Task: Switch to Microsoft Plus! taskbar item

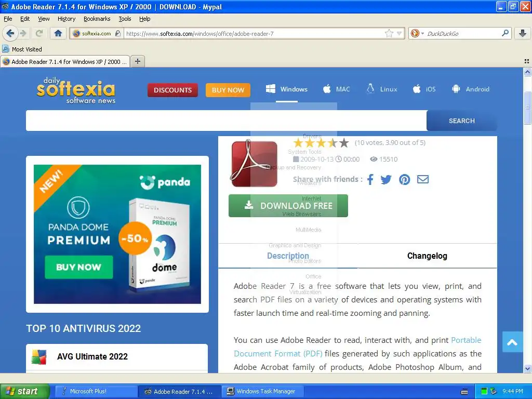Action: pyautogui.click(x=96, y=391)
